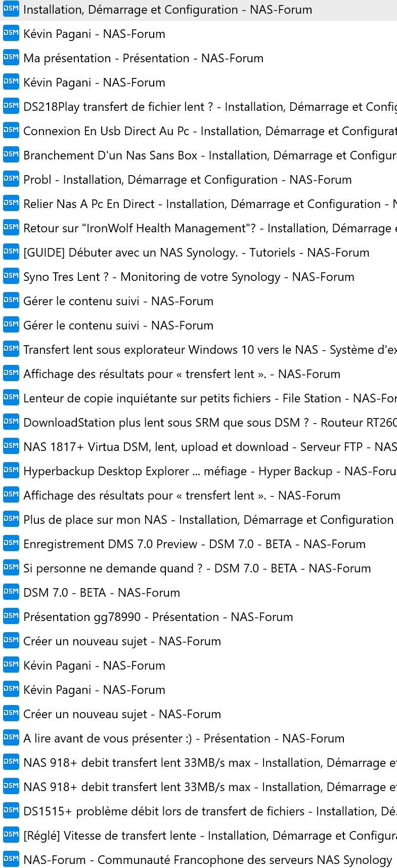
Task: Click the icon beside Plus de place sur mon NAS
Action: click(11, 519)
